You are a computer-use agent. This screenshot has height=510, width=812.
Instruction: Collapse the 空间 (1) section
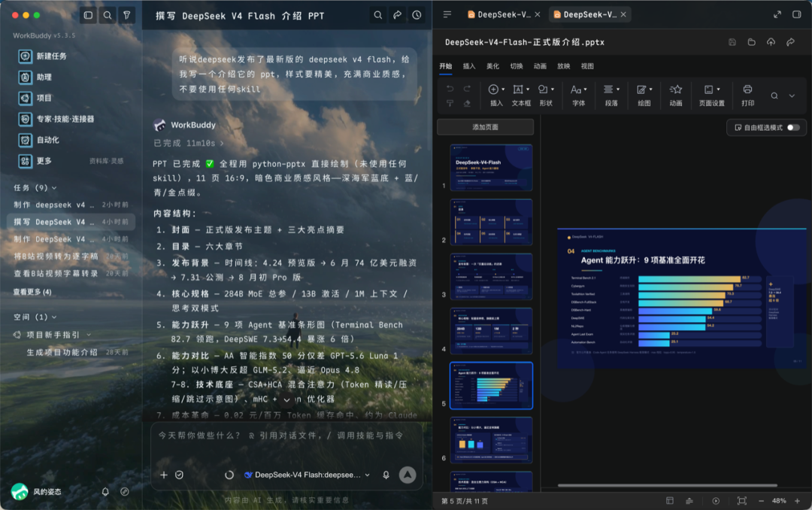click(x=35, y=317)
